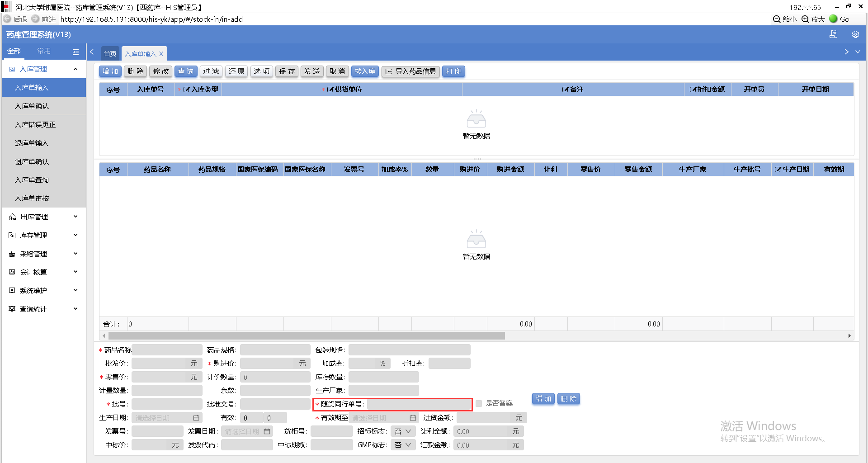Click the settings gear icon in header
The width and height of the screenshot is (868, 463).
[x=855, y=34]
